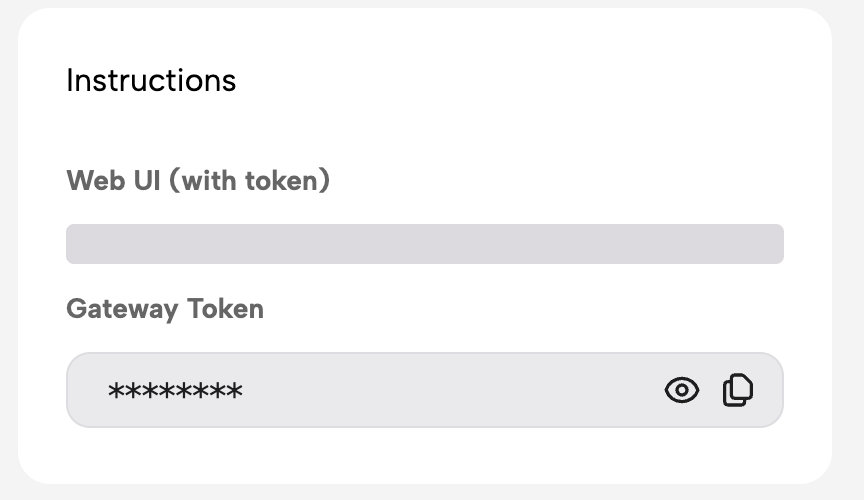Click the "Web UI (with token)" label

pyautogui.click(x=198, y=181)
